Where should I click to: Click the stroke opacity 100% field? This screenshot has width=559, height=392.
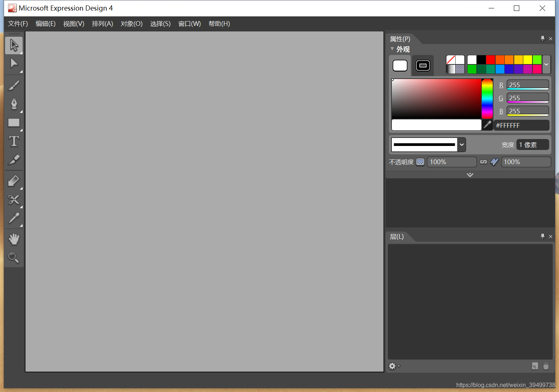(526, 162)
